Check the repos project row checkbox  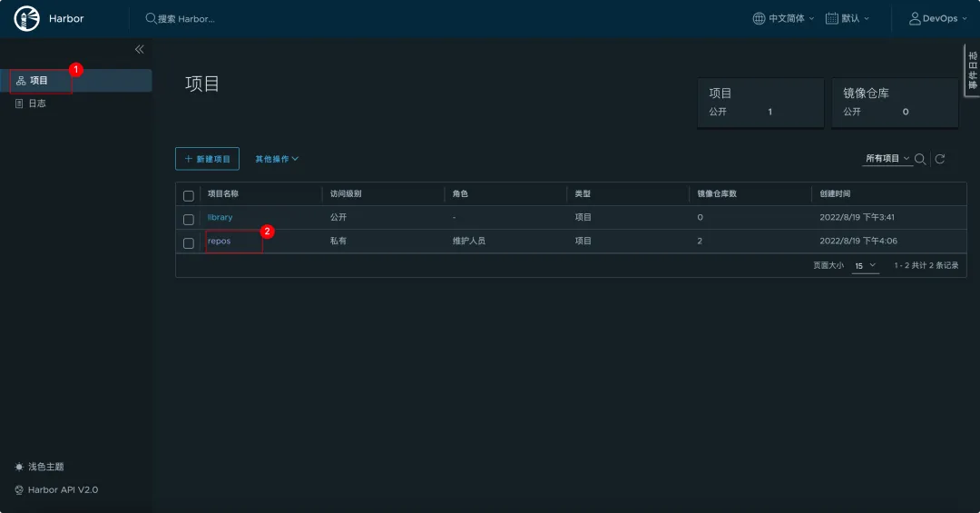[188, 243]
